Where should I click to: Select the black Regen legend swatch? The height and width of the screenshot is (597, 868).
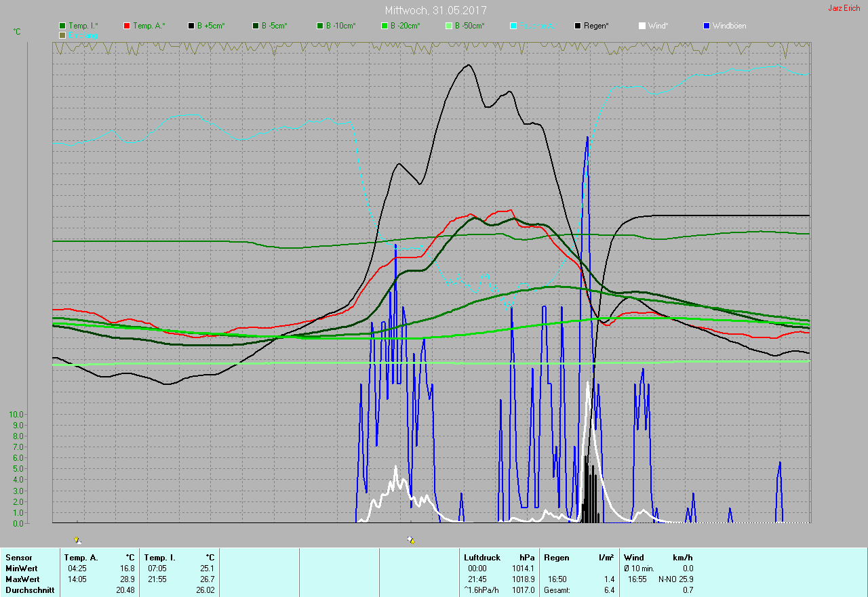[x=578, y=26]
